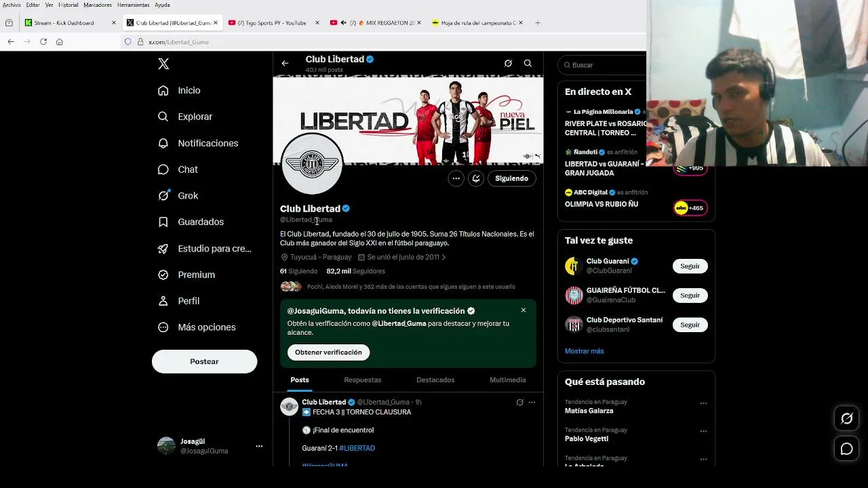The height and width of the screenshot is (488, 868).
Task: Open Josagüi account menu dots
Action: coord(259,446)
